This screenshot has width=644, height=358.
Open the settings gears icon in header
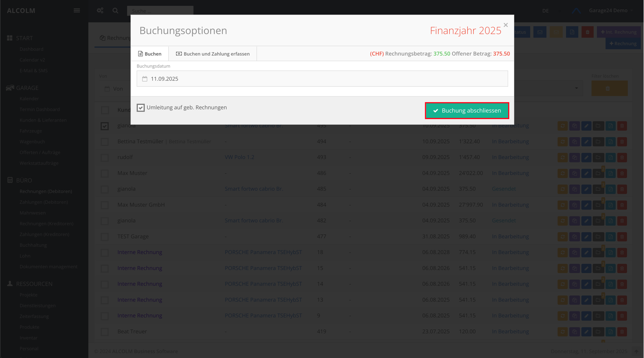pos(100,10)
